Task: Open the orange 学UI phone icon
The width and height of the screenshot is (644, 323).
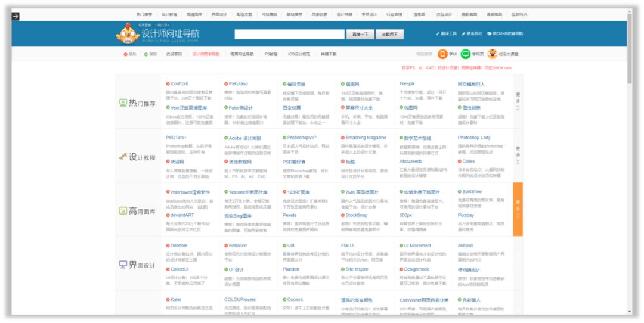Action: tap(442, 54)
